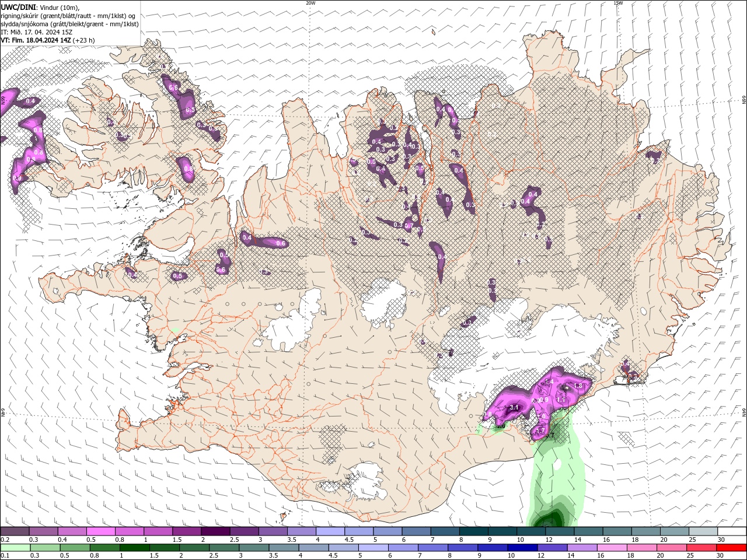Click the purple snow swatch labeled 1.5
The height and width of the screenshot is (560, 747).
[186, 531]
